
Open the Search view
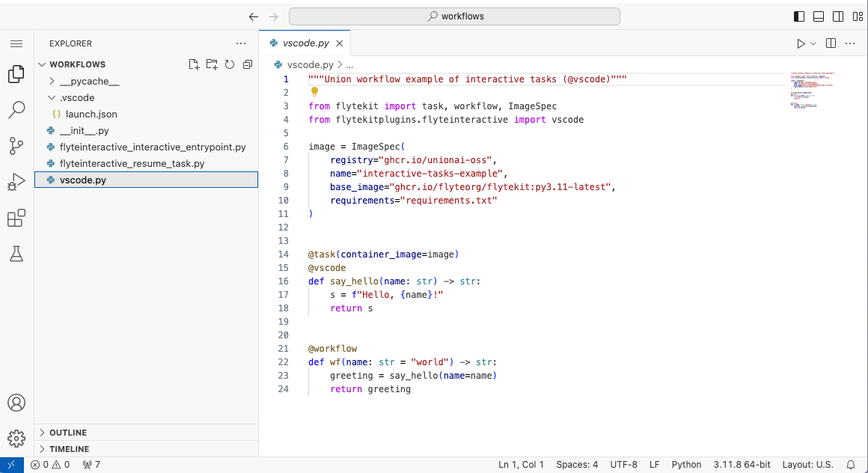pyautogui.click(x=16, y=109)
